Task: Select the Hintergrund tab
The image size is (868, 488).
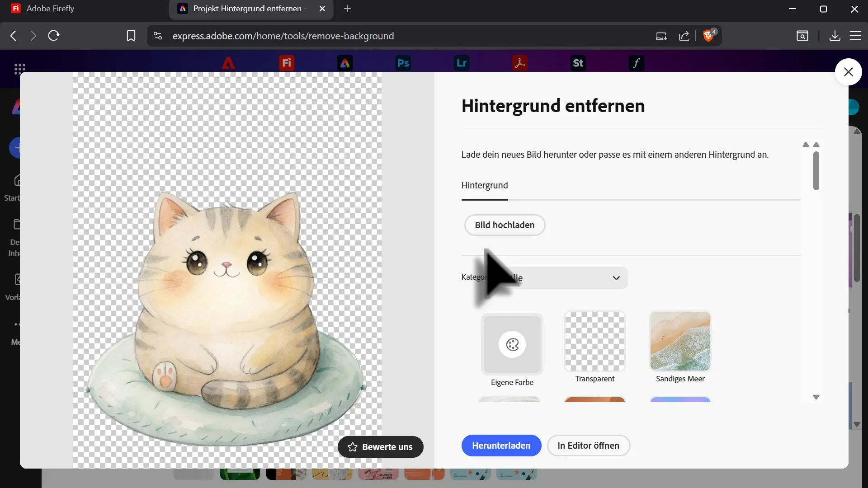Action: 484,185
